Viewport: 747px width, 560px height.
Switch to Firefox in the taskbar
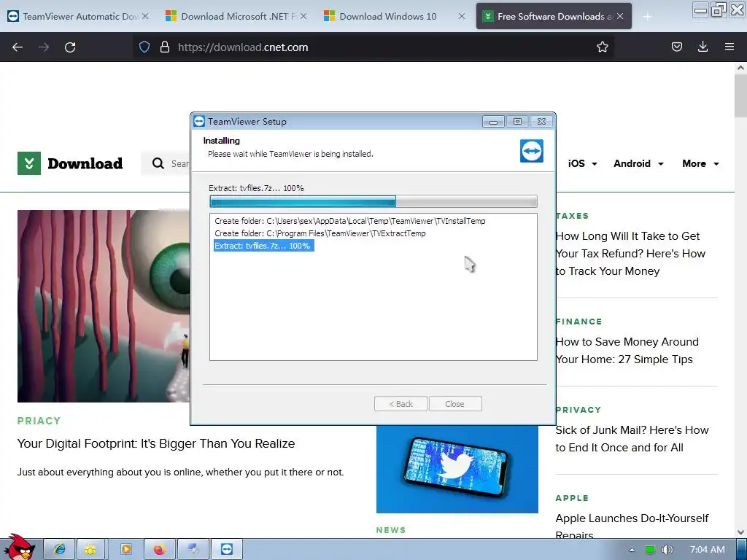(160, 550)
